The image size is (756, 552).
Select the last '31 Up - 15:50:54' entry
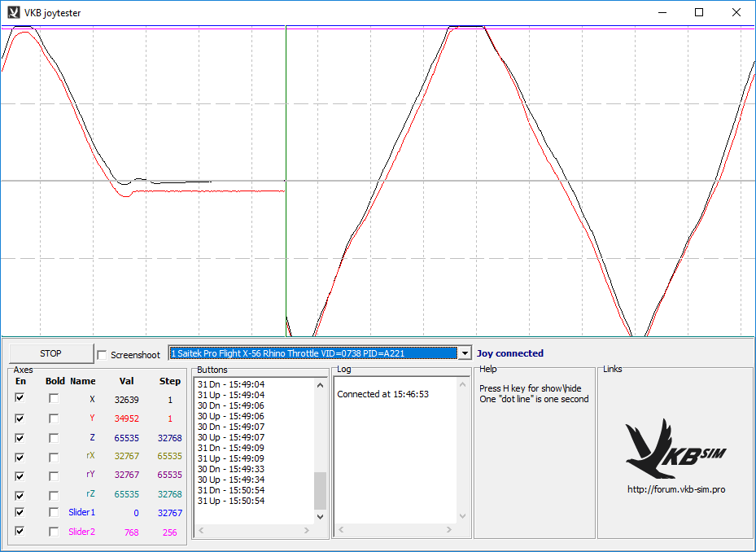click(231, 501)
